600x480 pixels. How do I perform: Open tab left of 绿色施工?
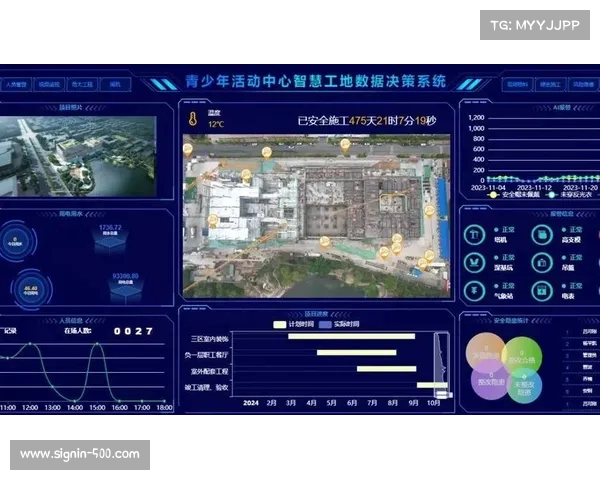point(517,85)
